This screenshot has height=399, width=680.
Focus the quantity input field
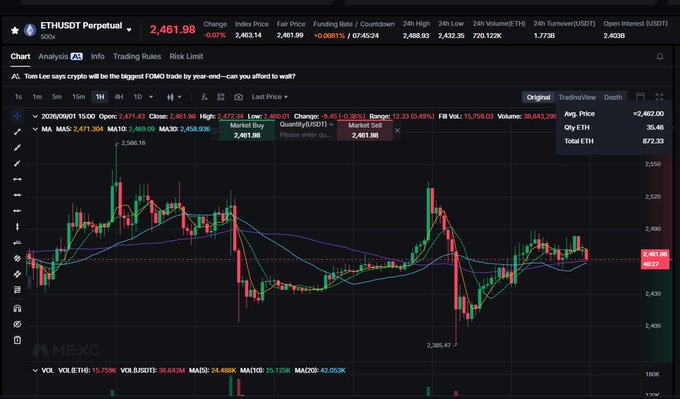pyautogui.click(x=306, y=135)
